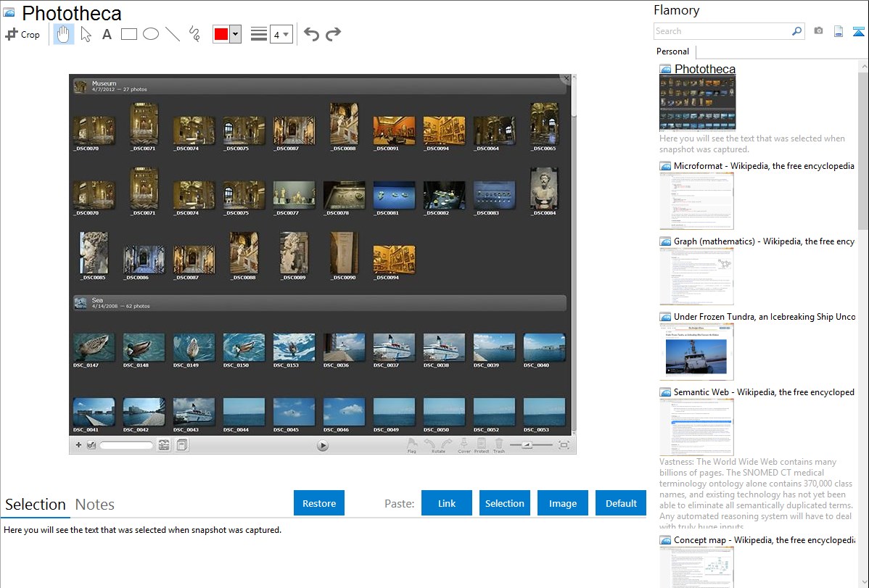
Task: Select the straight line tool
Action: [x=173, y=34]
